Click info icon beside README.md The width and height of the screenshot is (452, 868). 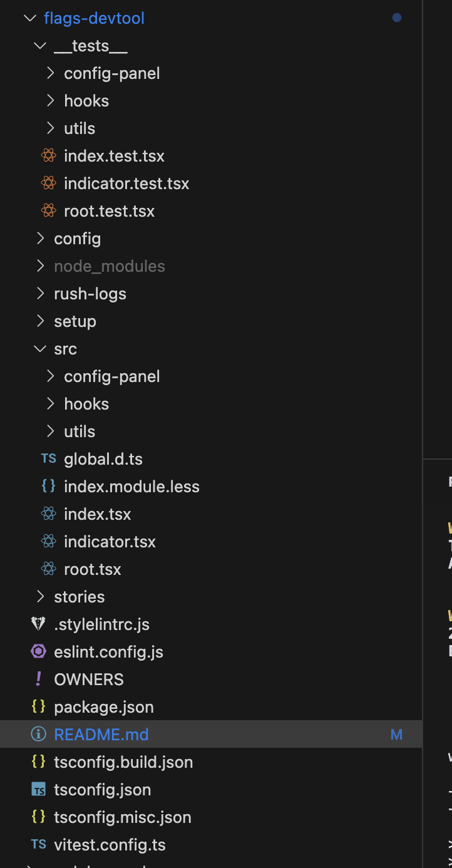38,735
